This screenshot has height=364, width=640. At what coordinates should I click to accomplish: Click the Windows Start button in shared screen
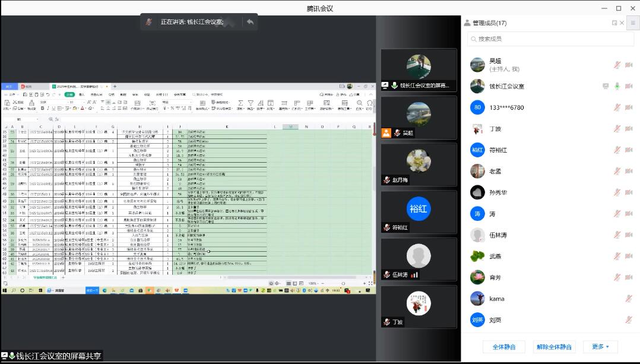point(5,290)
